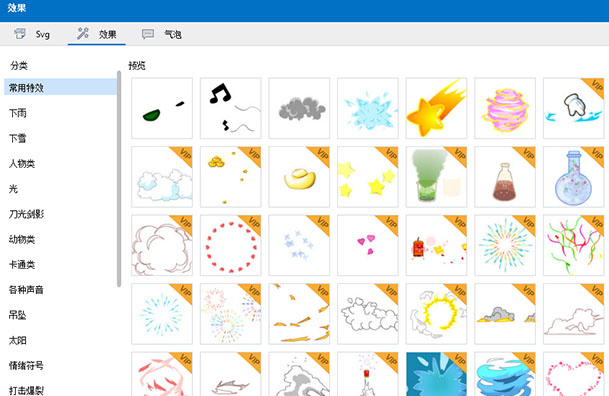Pick the blue sparkle stars effect

299,245
